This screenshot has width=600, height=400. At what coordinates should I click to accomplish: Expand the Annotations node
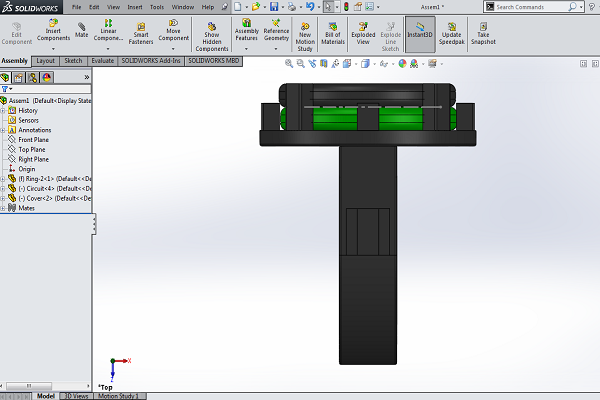click(3, 130)
